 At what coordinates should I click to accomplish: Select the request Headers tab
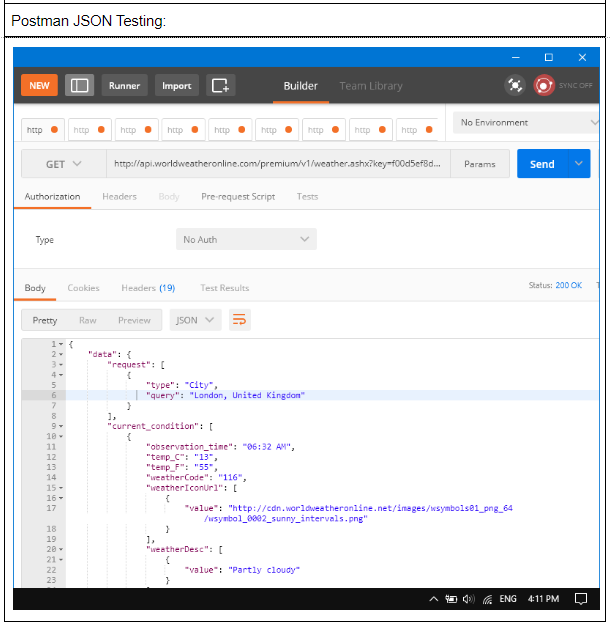[119, 196]
